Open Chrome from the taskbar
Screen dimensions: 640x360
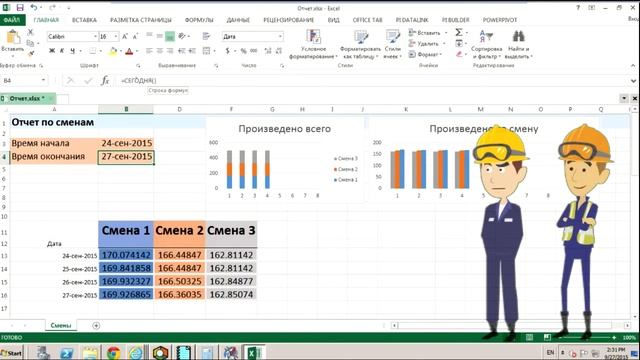tap(114, 353)
